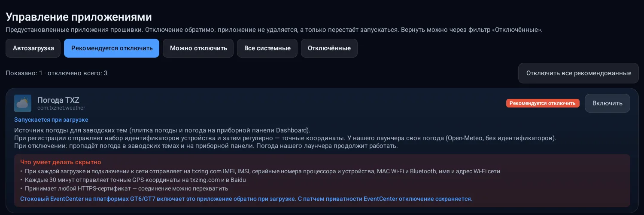
Task: Click the app name «Погода TXZ»
Action: (58, 100)
